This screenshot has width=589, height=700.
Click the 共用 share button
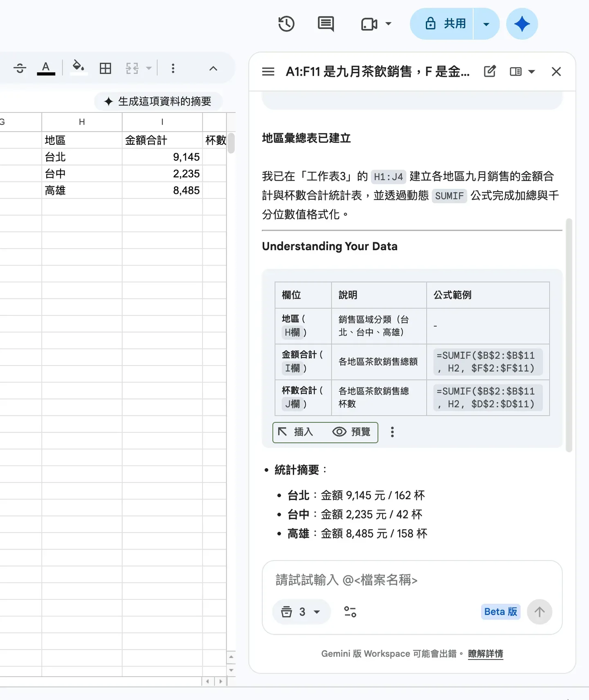coord(442,24)
